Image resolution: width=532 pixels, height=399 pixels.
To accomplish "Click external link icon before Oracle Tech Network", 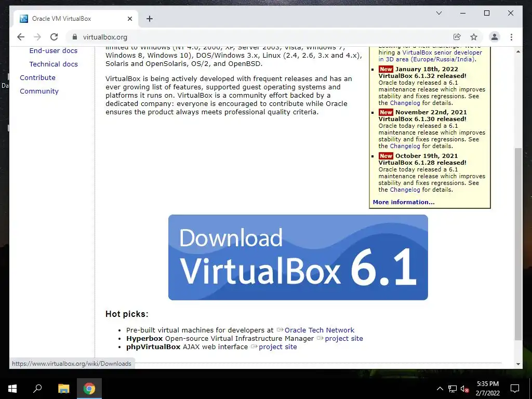I will (x=280, y=330).
